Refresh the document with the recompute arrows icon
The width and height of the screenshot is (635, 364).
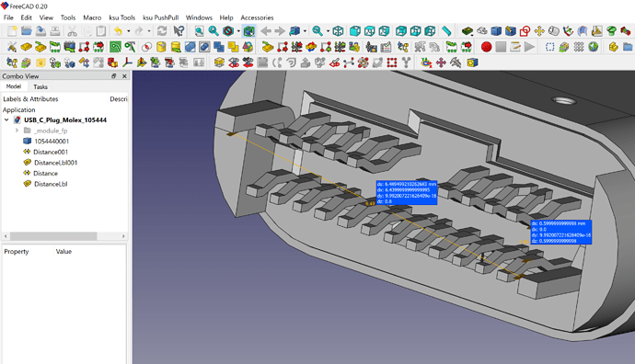point(162,31)
